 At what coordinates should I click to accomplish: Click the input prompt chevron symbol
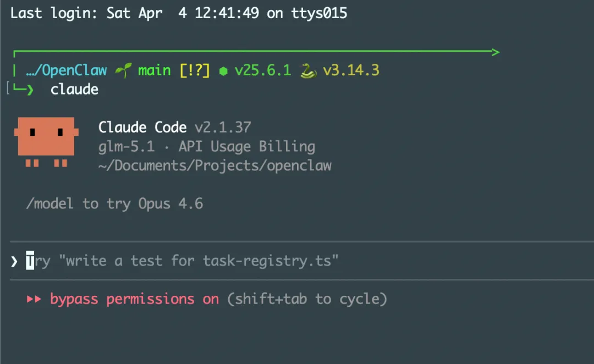coord(14,261)
